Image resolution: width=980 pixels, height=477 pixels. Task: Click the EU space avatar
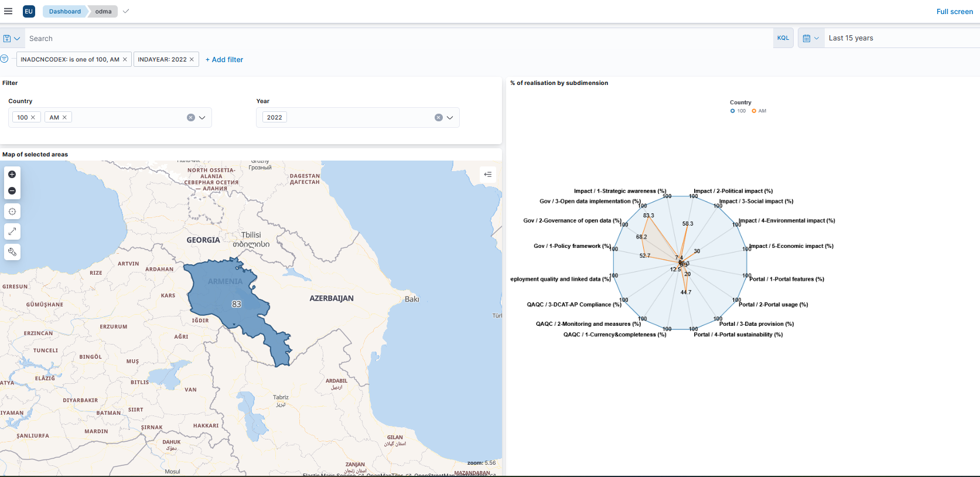pos(29,11)
